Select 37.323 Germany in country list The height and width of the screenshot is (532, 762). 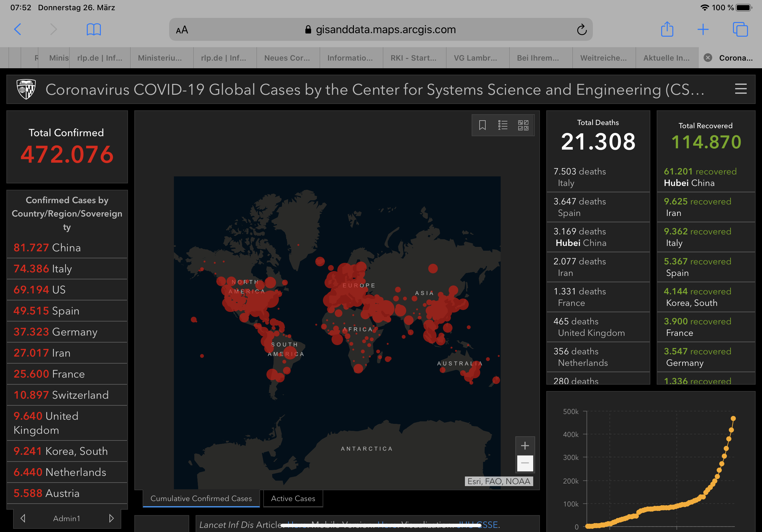click(67, 332)
